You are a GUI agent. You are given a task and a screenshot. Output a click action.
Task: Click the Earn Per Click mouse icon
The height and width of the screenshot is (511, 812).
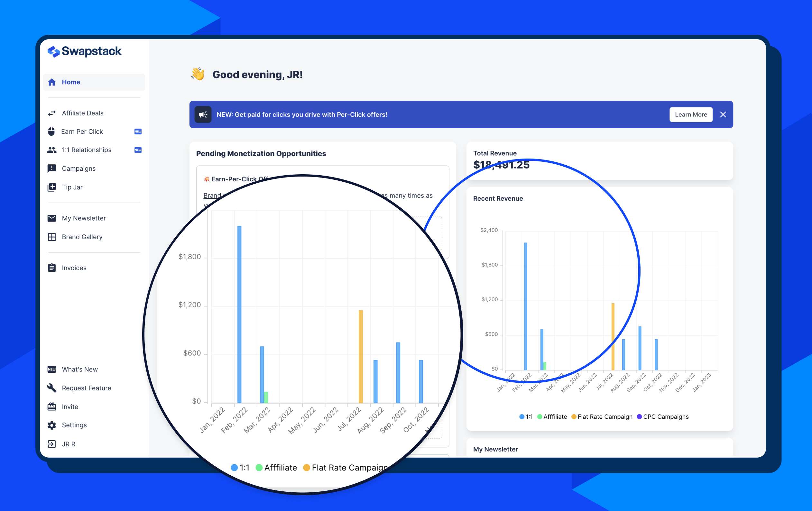[x=51, y=132]
